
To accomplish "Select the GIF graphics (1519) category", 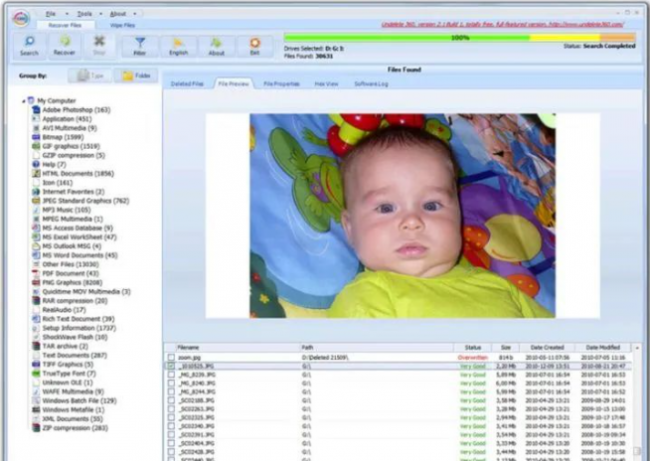I will click(x=66, y=146).
